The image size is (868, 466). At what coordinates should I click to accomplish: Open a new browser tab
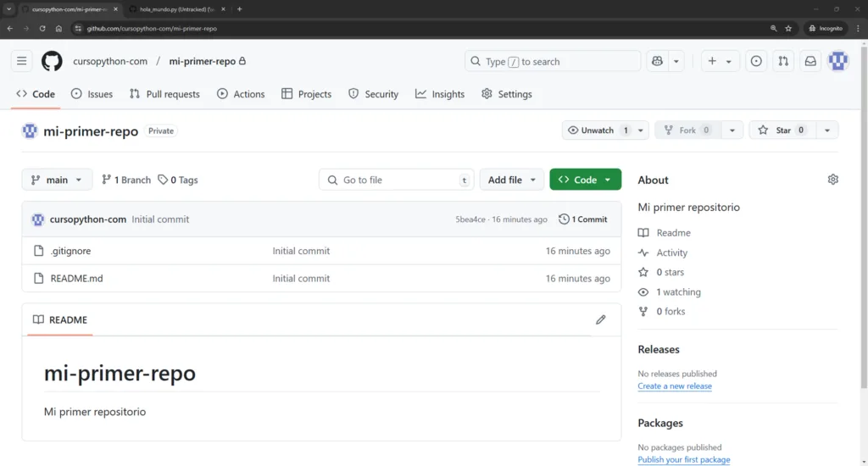[x=240, y=9]
